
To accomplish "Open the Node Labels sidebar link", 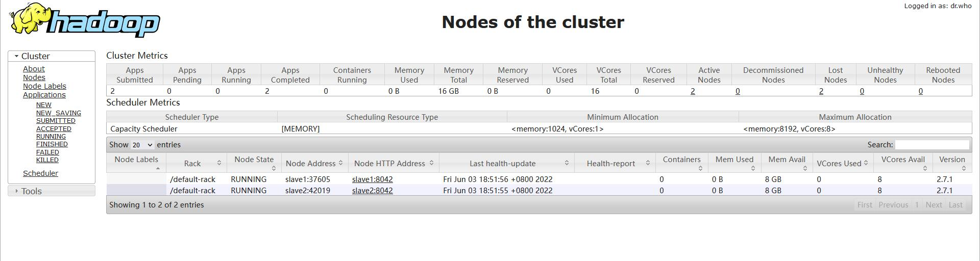I will pos(44,86).
